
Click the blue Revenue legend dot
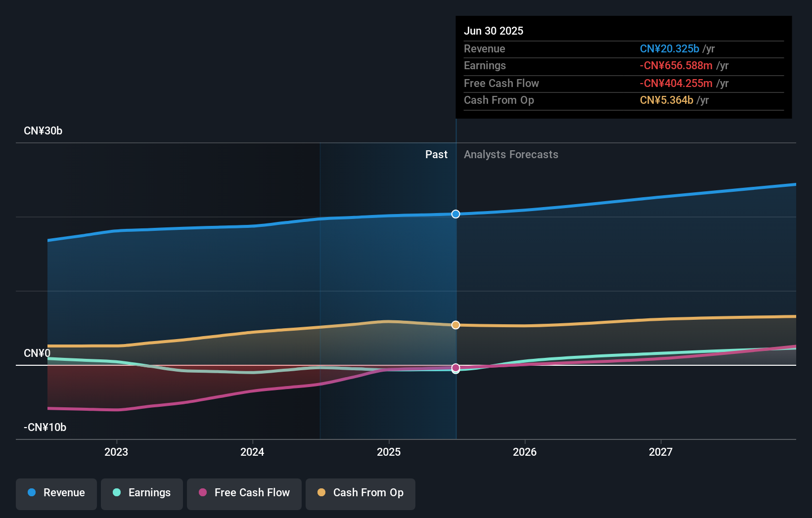(x=33, y=493)
